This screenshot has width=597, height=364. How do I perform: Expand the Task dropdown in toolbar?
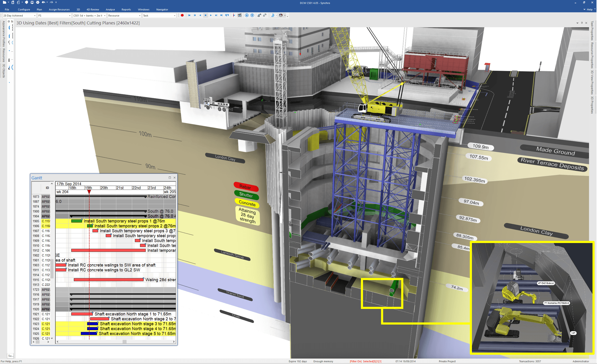pos(174,16)
